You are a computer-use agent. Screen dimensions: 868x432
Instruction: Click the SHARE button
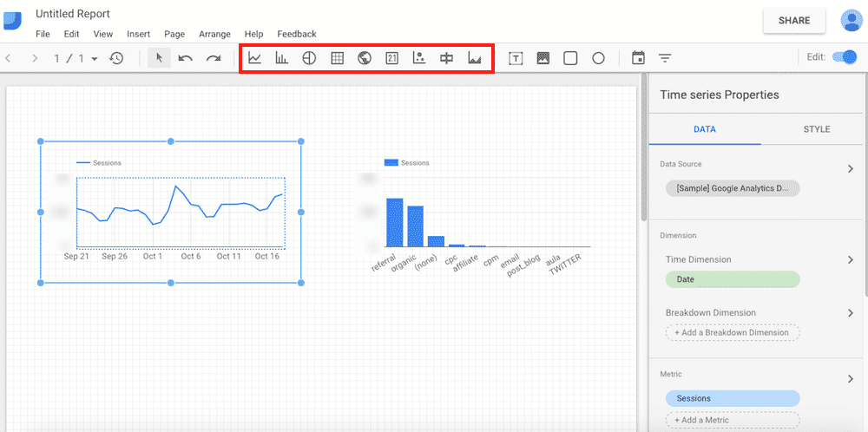(x=794, y=21)
